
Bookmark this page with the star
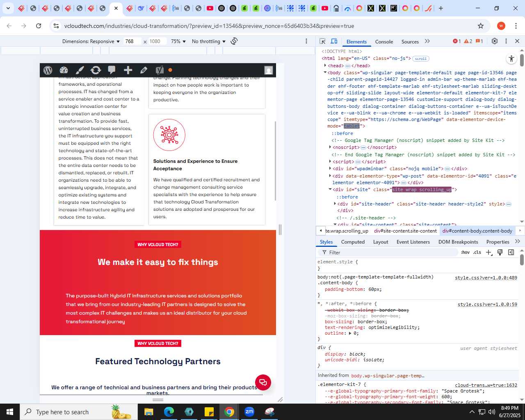(481, 26)
